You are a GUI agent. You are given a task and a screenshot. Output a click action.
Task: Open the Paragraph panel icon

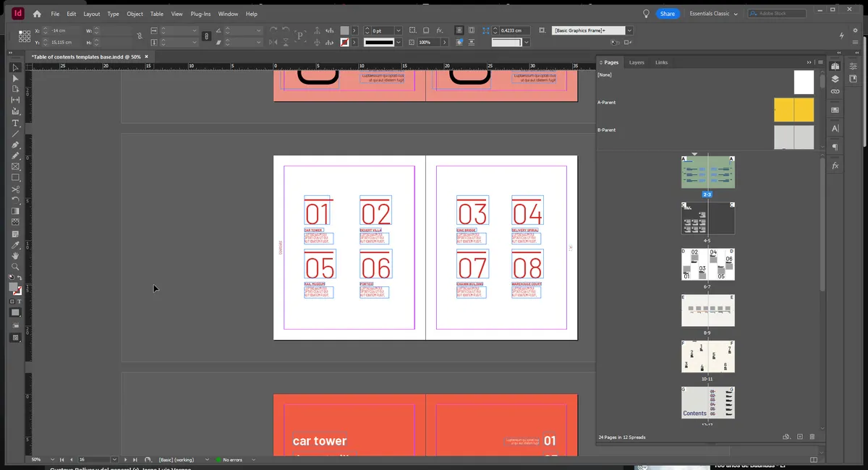(835, 146)
